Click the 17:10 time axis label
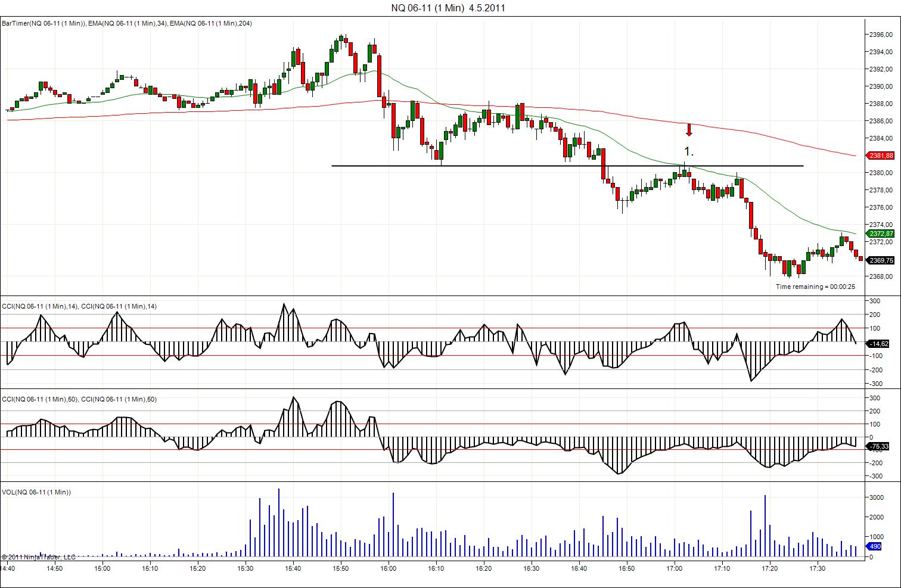Viewport: 901px width, 588px height. 722,568
